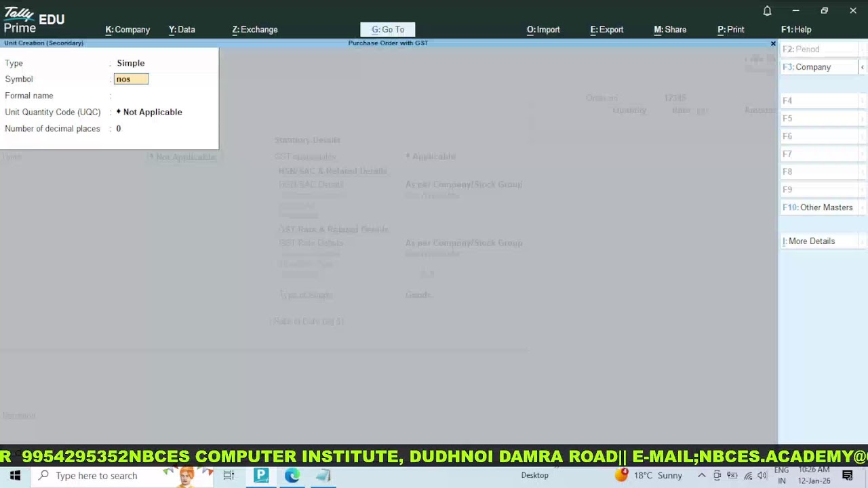Open the Action Center notification icon
Image resolution: width=868 pixels, height=488 pixels.
[x=848, y=476]
